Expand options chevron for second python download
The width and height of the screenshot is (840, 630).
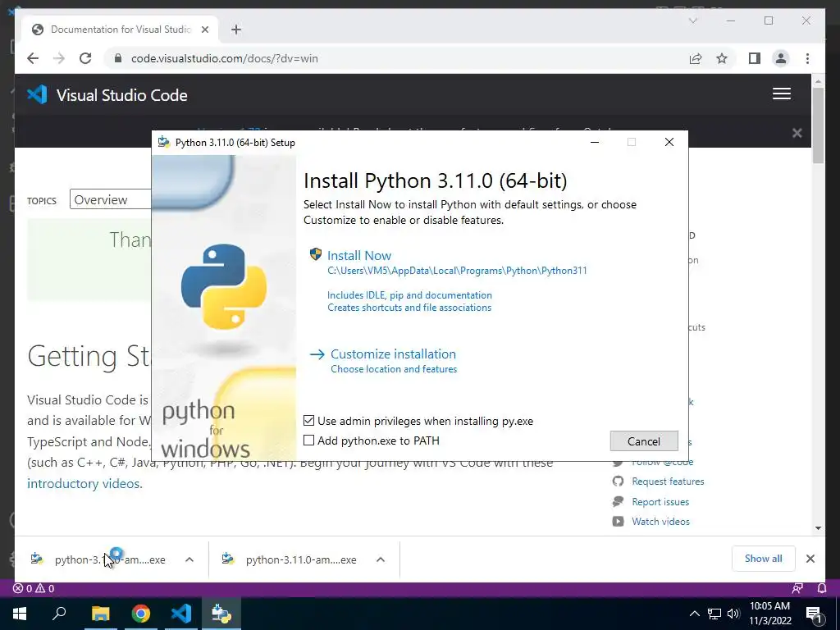coord(381,559)
